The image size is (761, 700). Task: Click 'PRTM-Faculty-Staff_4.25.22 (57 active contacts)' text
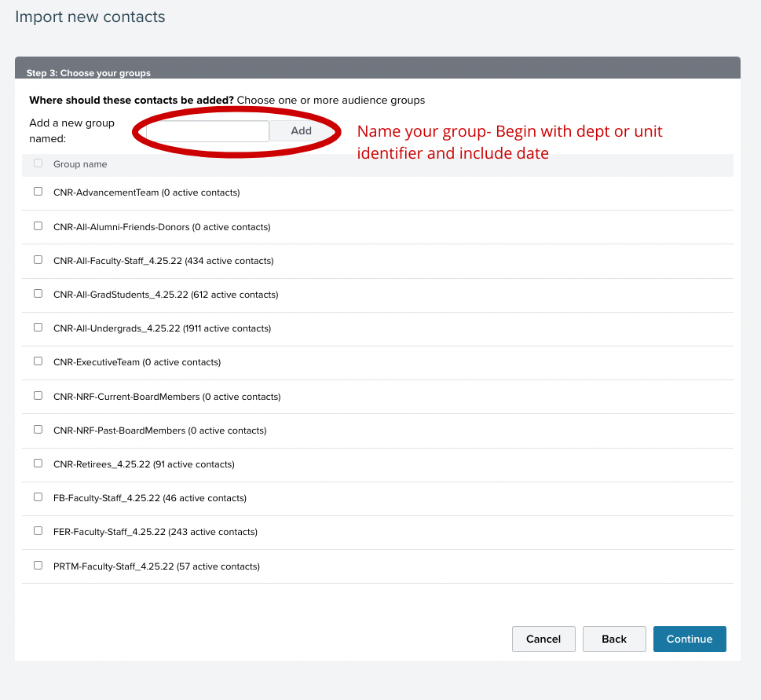157,566
